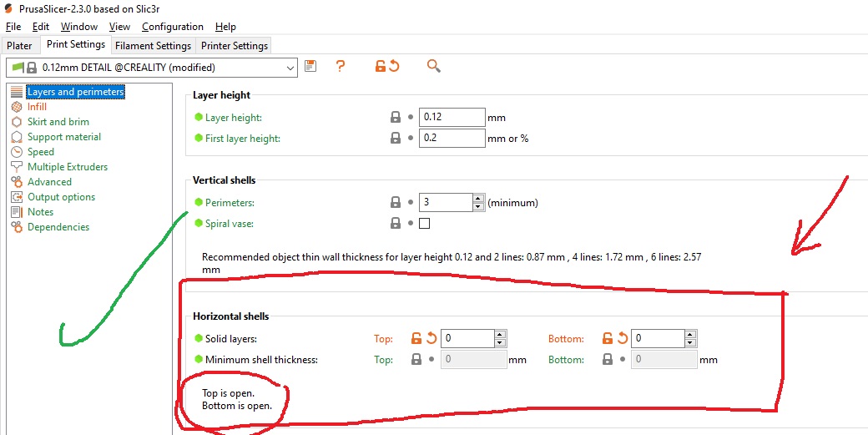Click the lock icon next to First layer height

(x=396, y=139)
